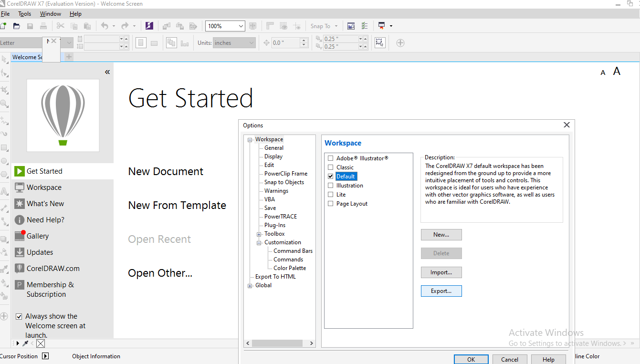Click the eyedropper icon on color bar
The image size is (640, 364).
point(25,343)
